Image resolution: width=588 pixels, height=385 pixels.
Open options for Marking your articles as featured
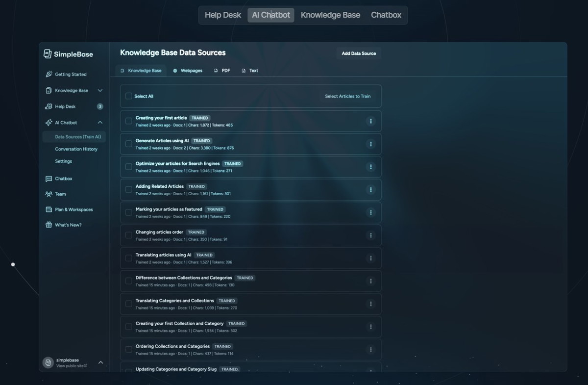pyautogui.click(x=371, y=212)
